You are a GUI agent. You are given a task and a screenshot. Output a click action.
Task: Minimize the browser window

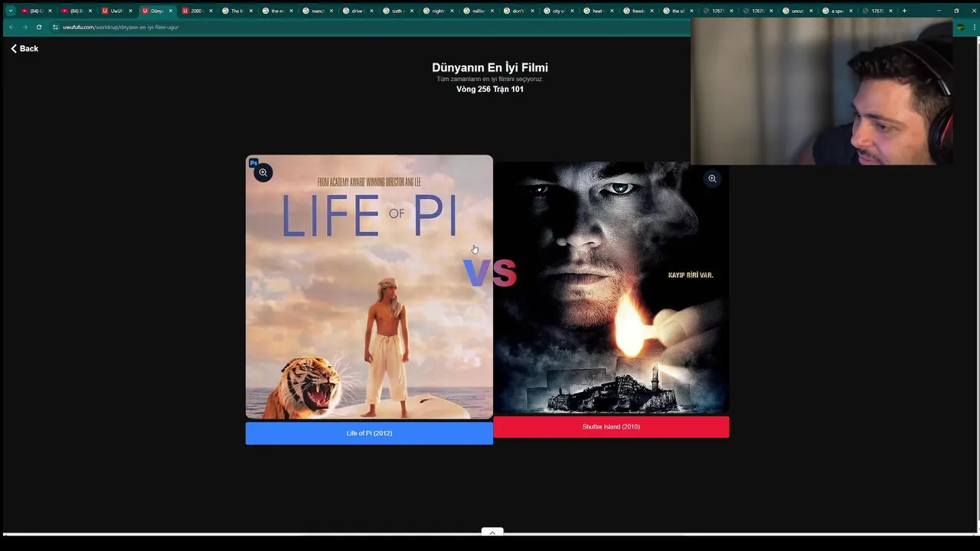[939, 11]
